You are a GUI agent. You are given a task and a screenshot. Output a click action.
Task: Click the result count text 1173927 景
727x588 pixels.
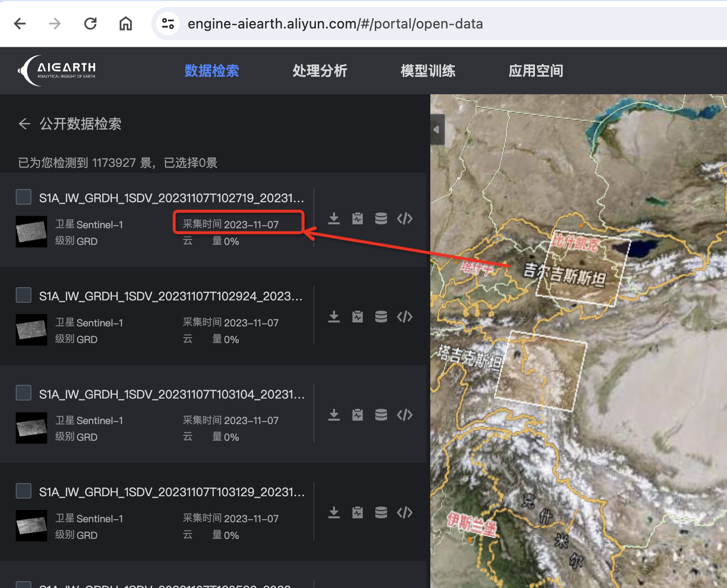coord(122,162)
